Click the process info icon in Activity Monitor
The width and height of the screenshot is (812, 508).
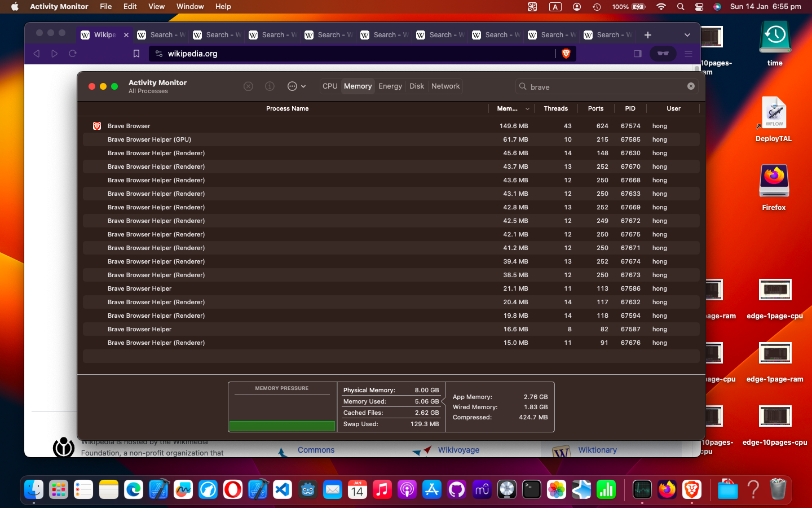270,86
